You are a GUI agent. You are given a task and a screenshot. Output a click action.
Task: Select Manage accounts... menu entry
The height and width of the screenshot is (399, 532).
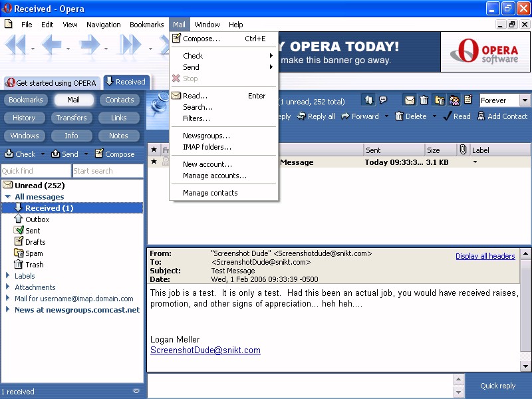point(224,176)
